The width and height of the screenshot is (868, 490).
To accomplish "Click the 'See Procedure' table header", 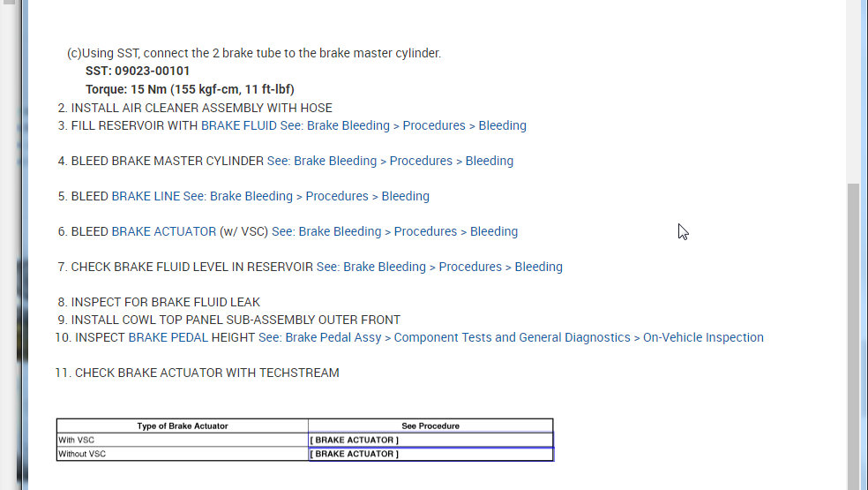I will click(430, 426).
